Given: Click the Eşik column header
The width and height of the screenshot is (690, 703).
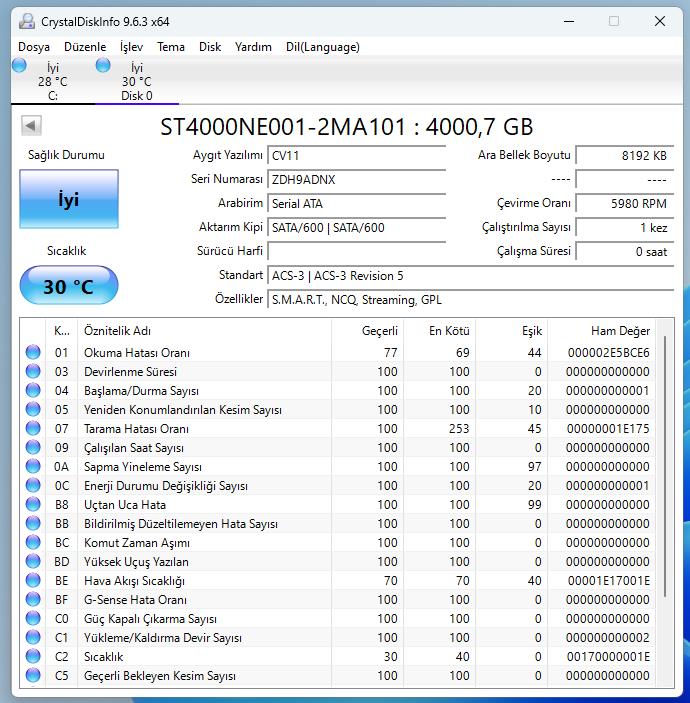Looking at the screenshot, I should click(512, 331).
